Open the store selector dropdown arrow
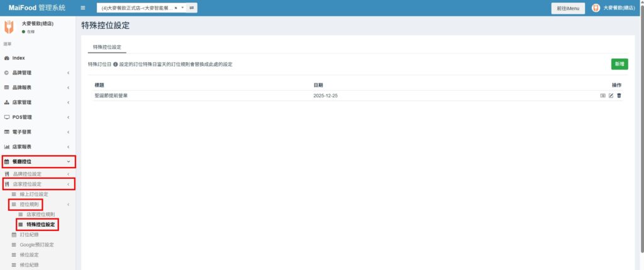 tap(182, 8)
